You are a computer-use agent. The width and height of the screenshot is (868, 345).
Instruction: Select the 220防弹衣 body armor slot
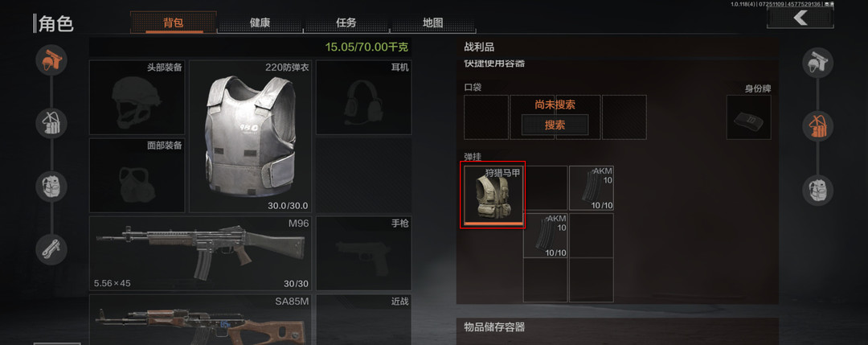250,137
